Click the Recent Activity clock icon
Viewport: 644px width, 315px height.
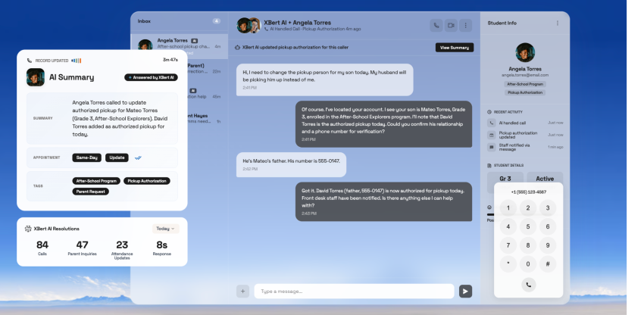(x=489, y=112)
